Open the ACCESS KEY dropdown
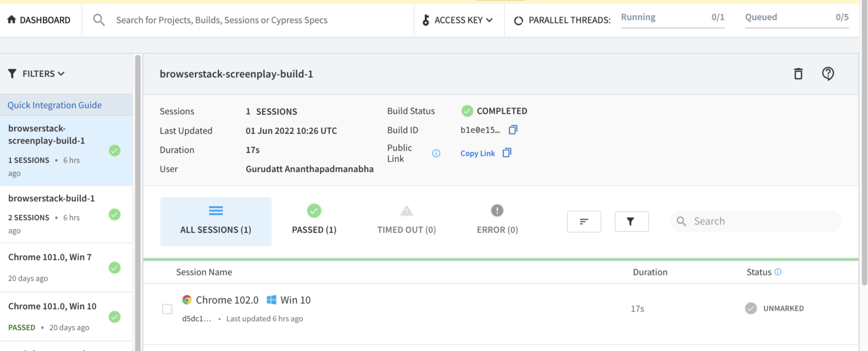 tap(458, 20)
